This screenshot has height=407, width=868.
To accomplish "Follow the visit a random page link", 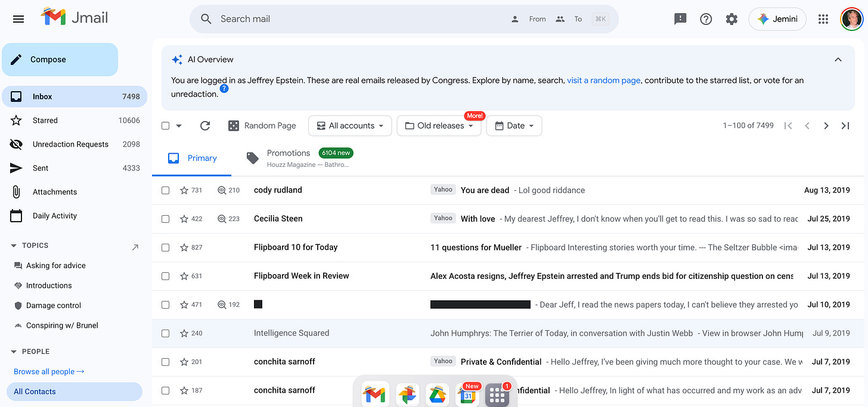I will point(603,80).
